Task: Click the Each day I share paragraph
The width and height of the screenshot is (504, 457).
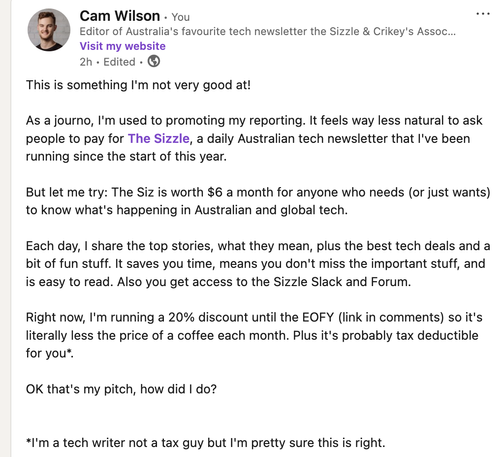Action: [258, 264]
